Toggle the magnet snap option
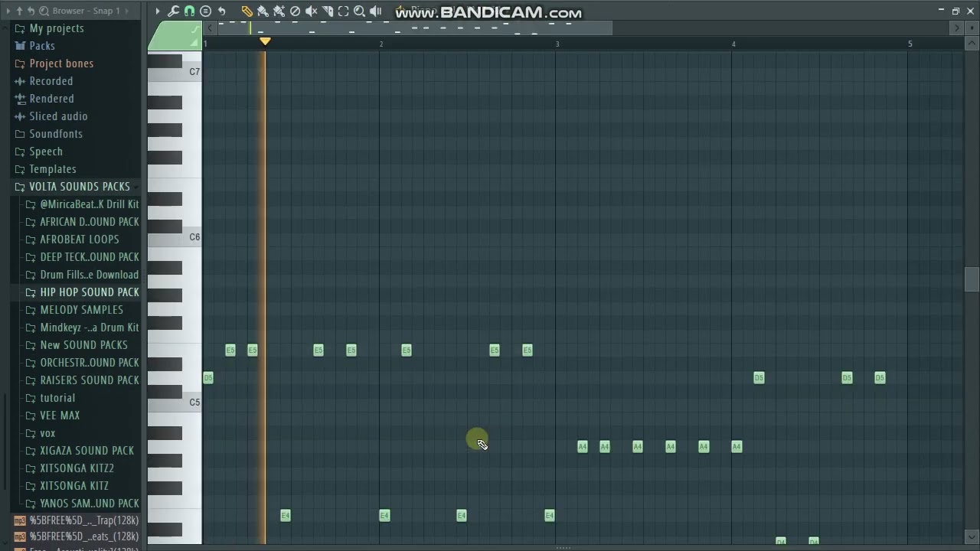Screen dimensions: 980x551 pyautogui.click(x=189, y=11)
